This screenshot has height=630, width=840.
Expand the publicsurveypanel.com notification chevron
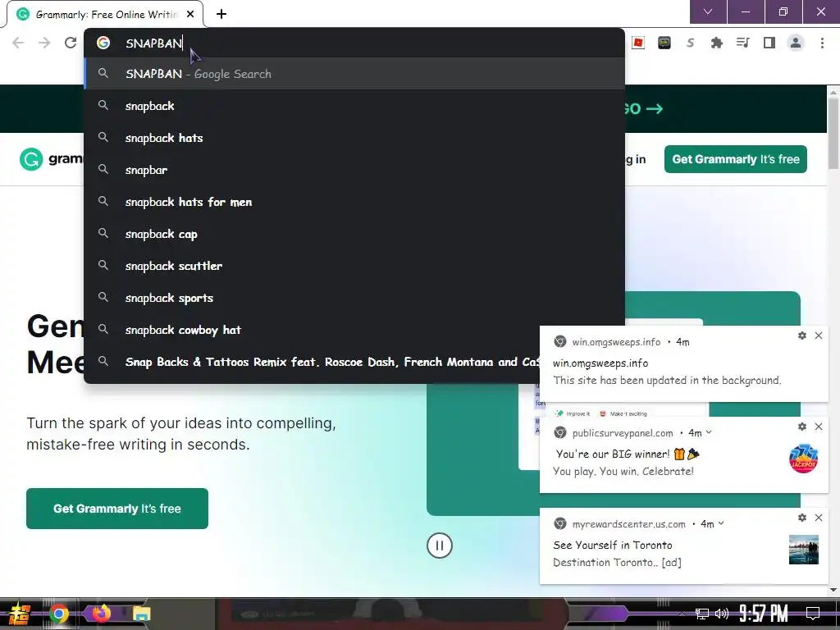point(709,432)
